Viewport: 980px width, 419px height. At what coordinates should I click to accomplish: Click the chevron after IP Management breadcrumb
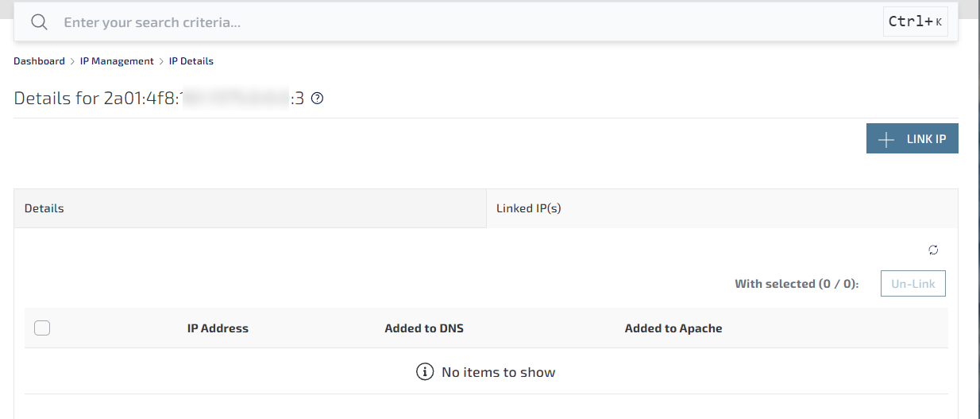tap(161, 61)
